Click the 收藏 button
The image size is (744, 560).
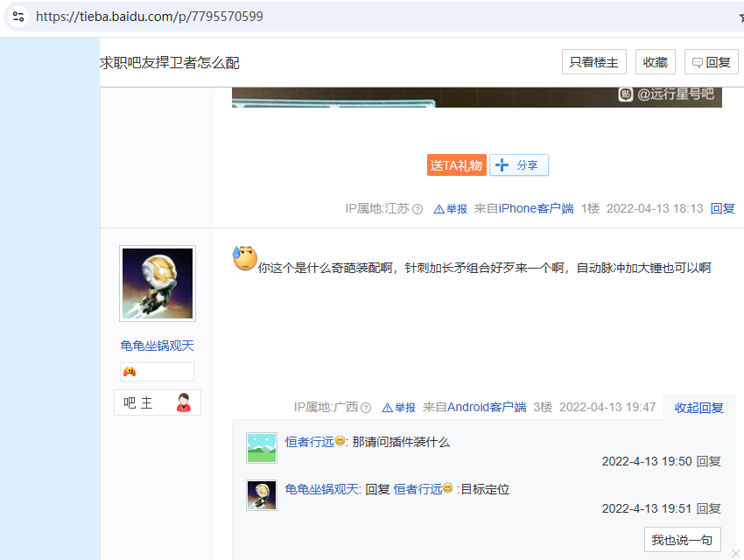(655, 62)
